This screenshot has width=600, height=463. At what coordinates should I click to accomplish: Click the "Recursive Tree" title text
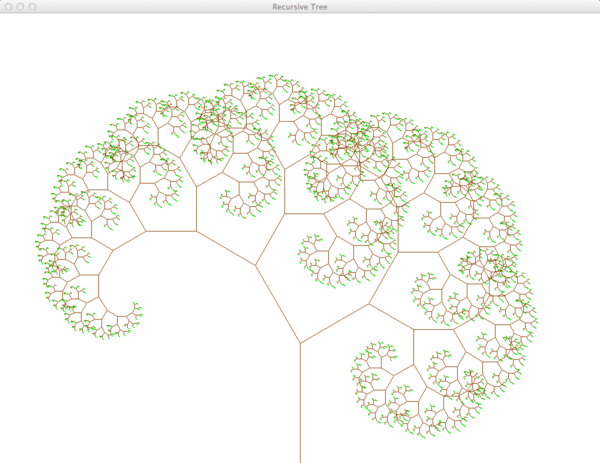[299, 7]
